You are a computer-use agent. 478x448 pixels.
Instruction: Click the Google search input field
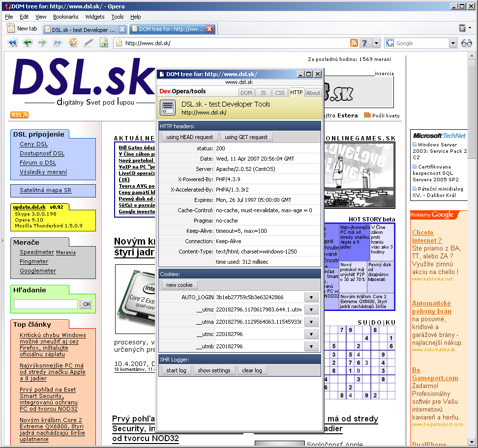click(x=421, y=43)
